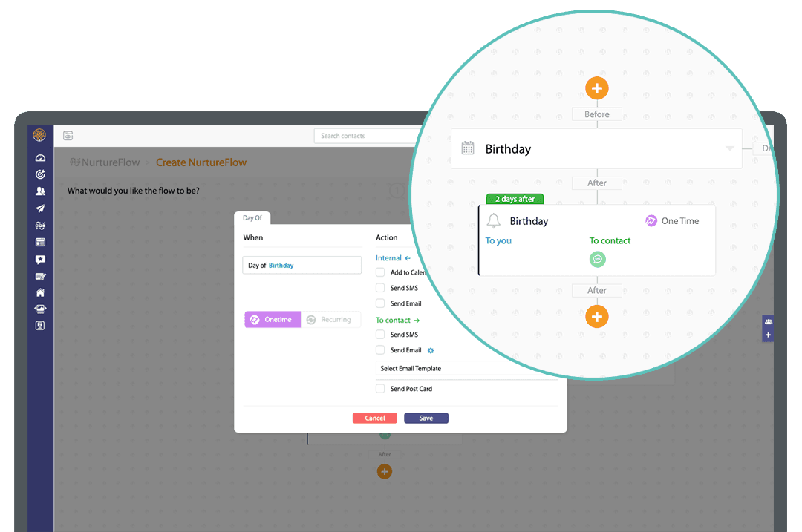Check To contact Send SMS checkbox
The image size is (802, 532).
pyautogui.click(x=380, y=334)
